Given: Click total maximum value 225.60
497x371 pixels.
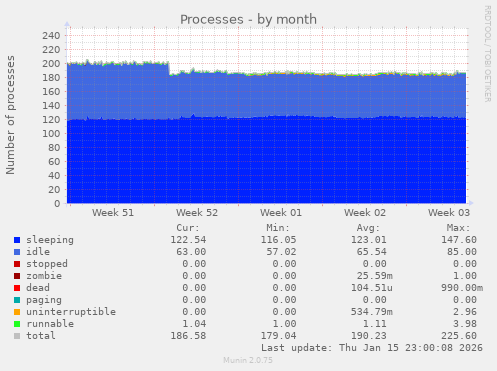Looking at the screenshot, I should pyautogui.click(x=459, y=336).
